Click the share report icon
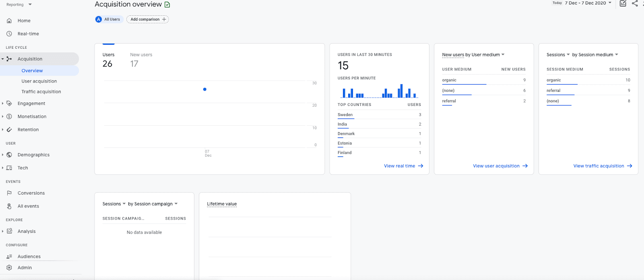 coord(635,4)
